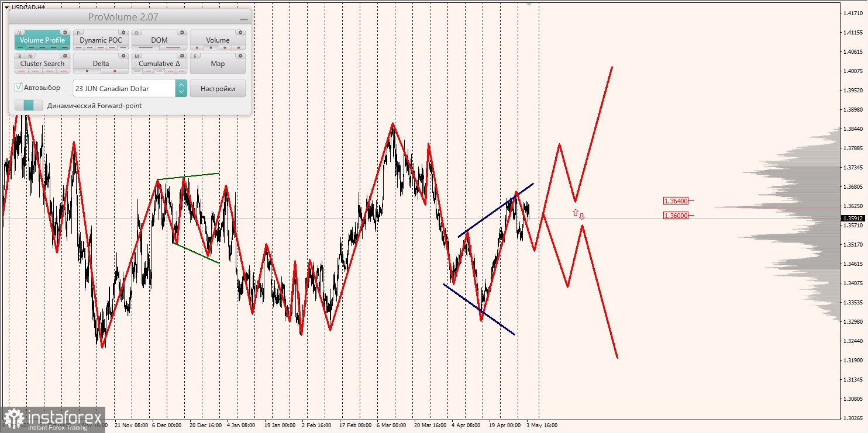The width and height of the screenshot is (868, 433).
Task: Click the P hotkey tab on Dynamic POC
Action: (78, 33)
